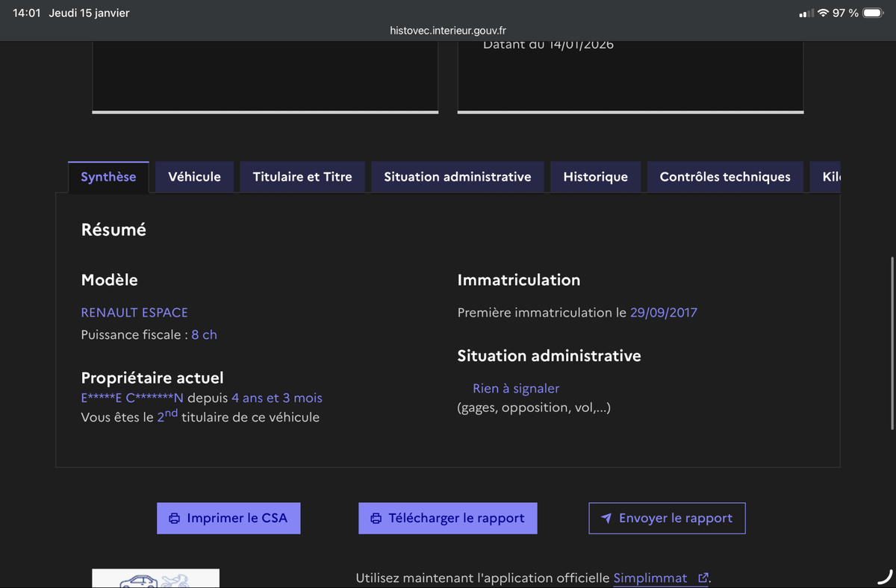Click the external link icon beside Simplimmat
Screen dimensions: 896x588
tap(703, 578)
